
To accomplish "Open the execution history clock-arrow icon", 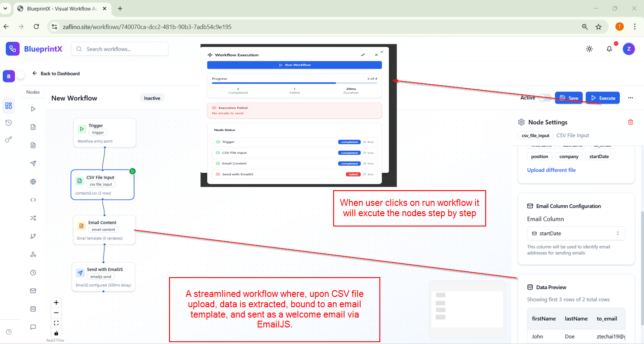I will click(8, 123).
